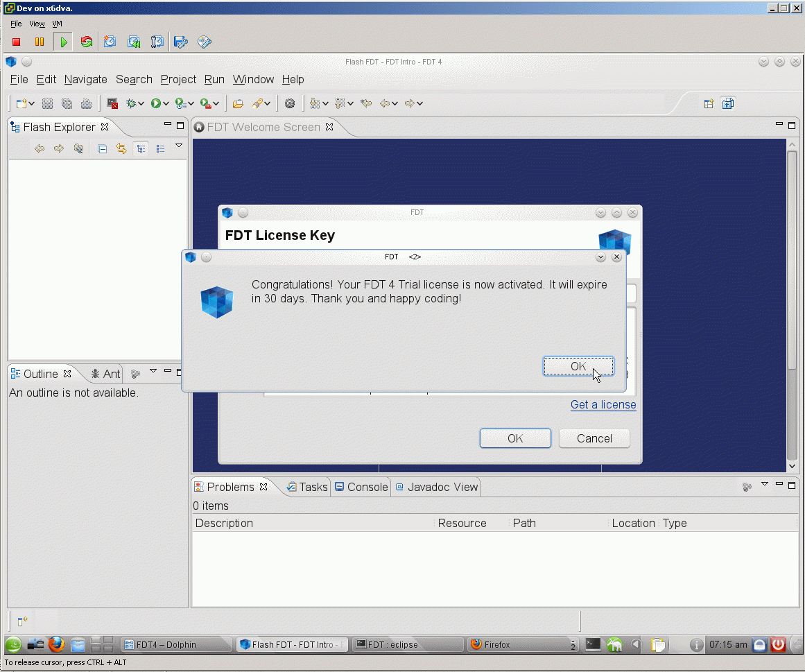This screenshot has height=672, width=805.
Task: Switch to the Javadoc View tab
Action: 437,488
